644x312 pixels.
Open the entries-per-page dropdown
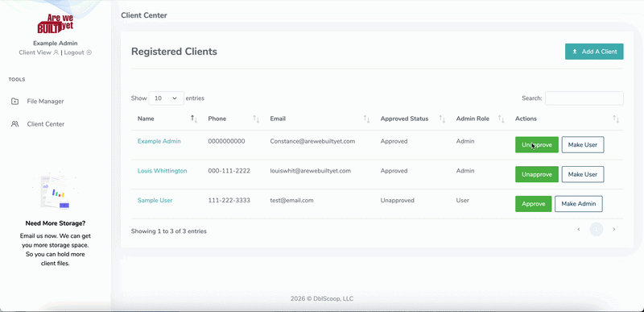click(167, 98)
